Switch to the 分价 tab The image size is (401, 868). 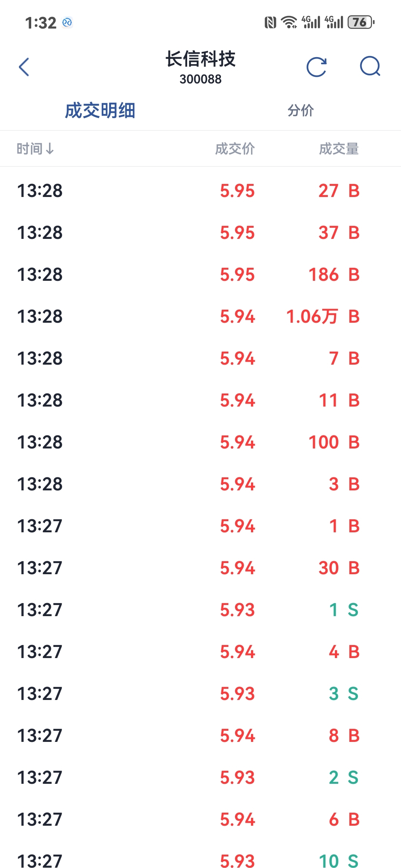coord(301,111)
